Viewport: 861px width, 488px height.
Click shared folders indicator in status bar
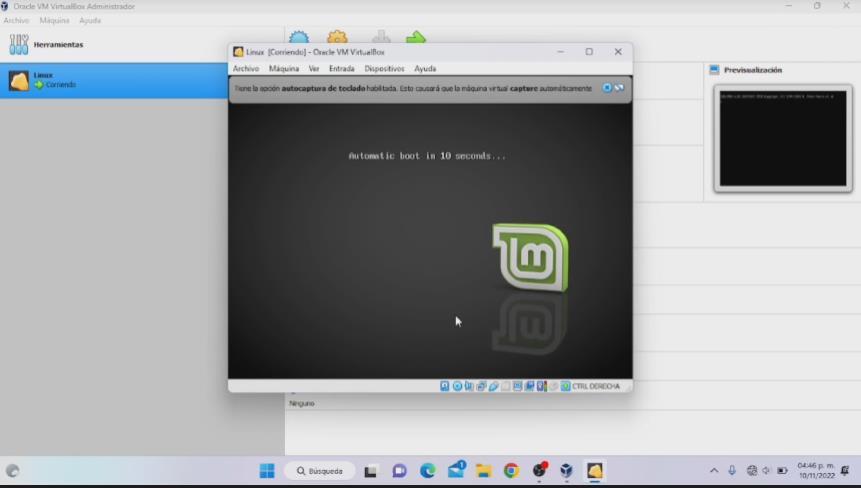506,386
